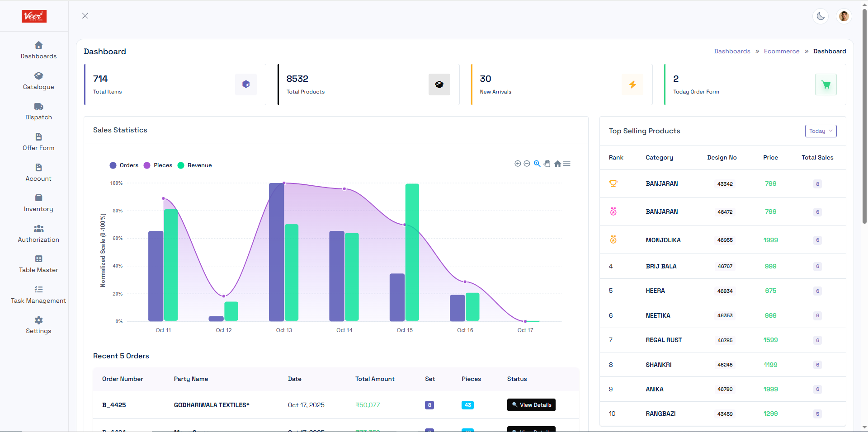Click the chart zoom in icon
868x432 pixels.
[518, 164]
